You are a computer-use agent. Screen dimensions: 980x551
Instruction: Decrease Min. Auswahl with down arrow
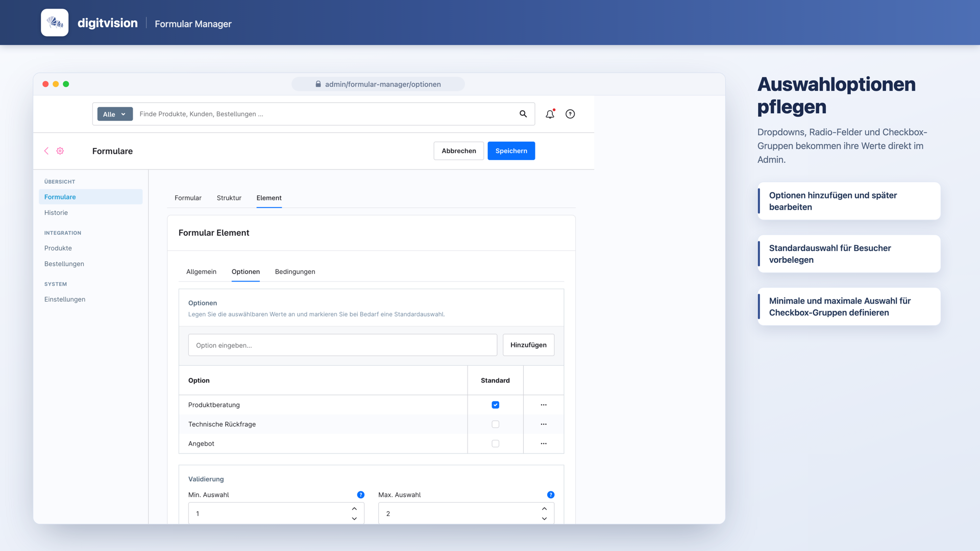tap(354, 518)
